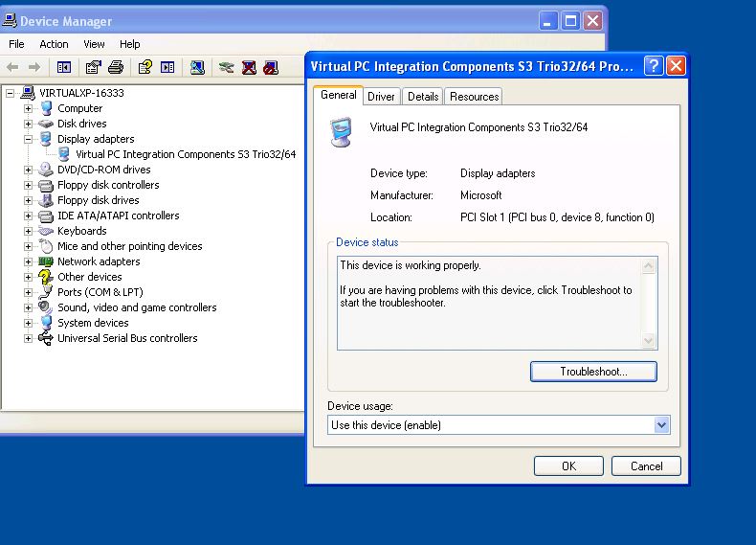Image resolution: width=756 pixels, height=545 pixels.
Task: Click the Sound, video and game controllers icon
Action: pyautogui.click(x=46, y=307)
